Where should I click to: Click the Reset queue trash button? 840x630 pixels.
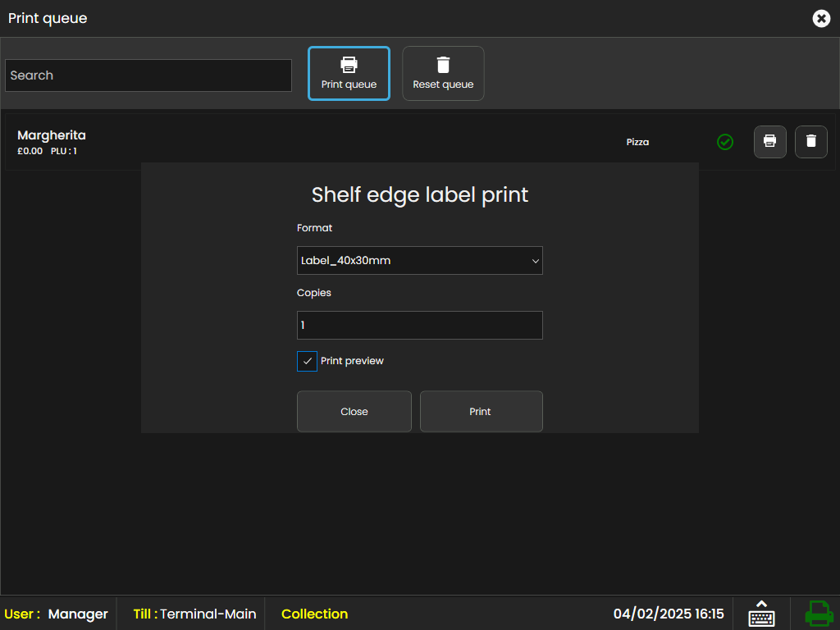[x=443, y=74]
